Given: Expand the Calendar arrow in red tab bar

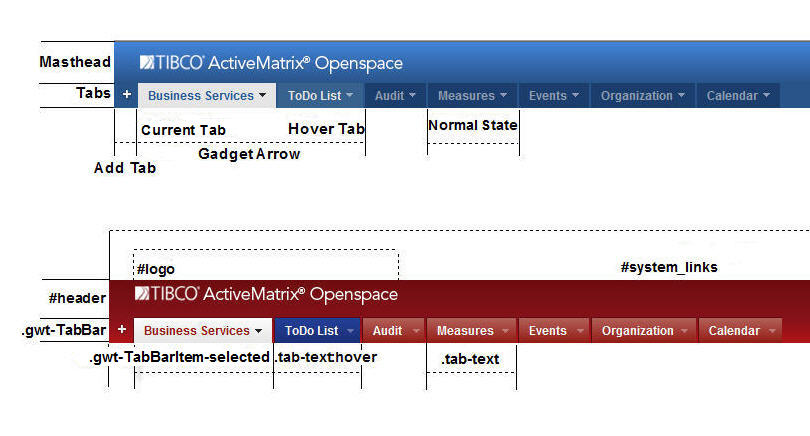Looking at the screenshot, I should (772, 331).
